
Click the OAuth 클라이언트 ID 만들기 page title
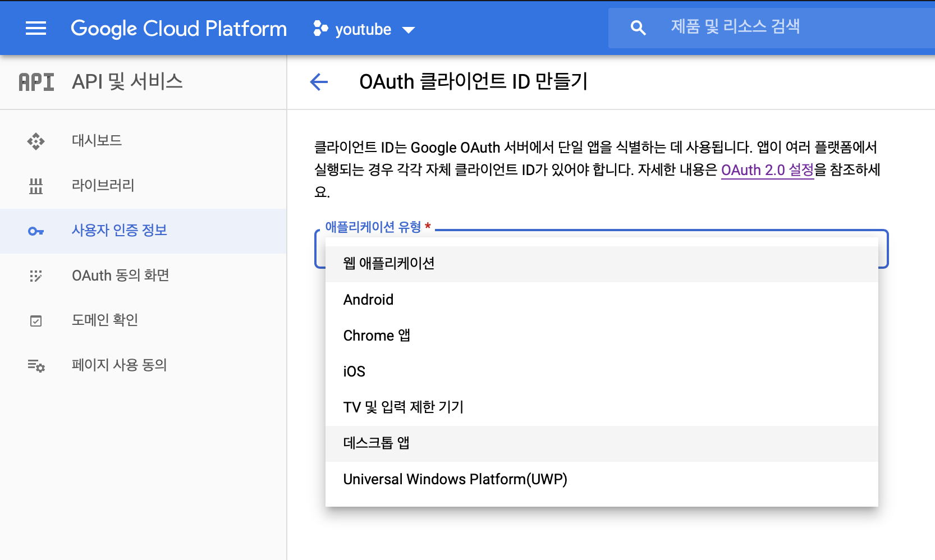(474, 82)
